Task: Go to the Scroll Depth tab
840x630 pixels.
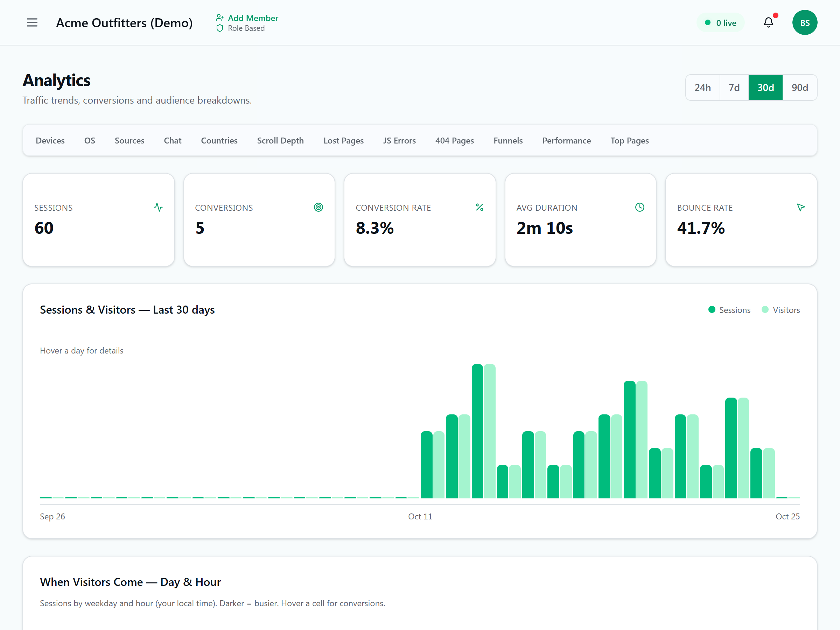Action: 280,140
